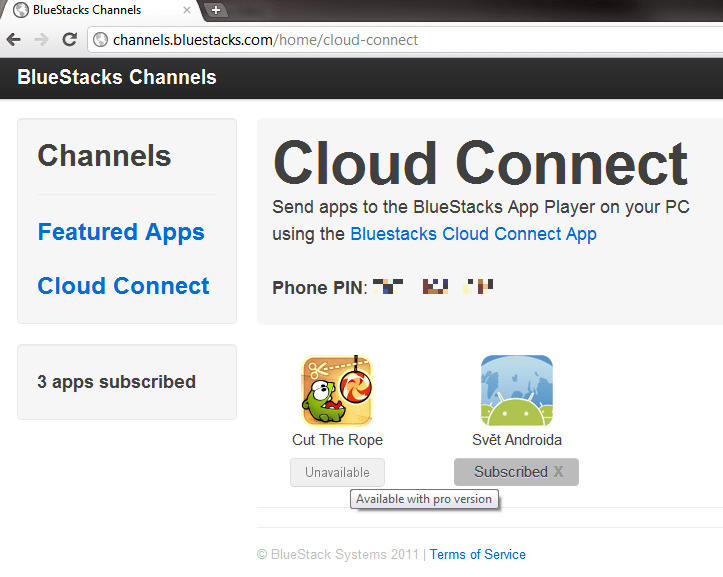Screen dimensions: 723x577
Task: Click the '© BlueStack Systems 2011' footer text
Action: (x=338, y=554)
